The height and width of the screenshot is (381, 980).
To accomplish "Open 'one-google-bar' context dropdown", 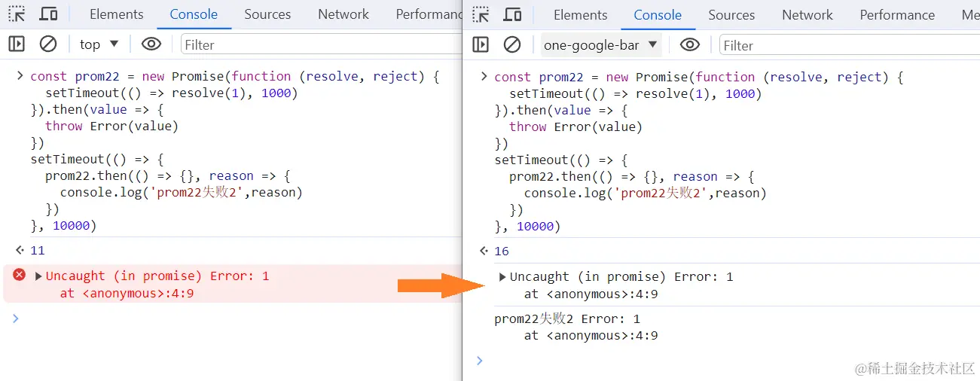I will 601,45.
